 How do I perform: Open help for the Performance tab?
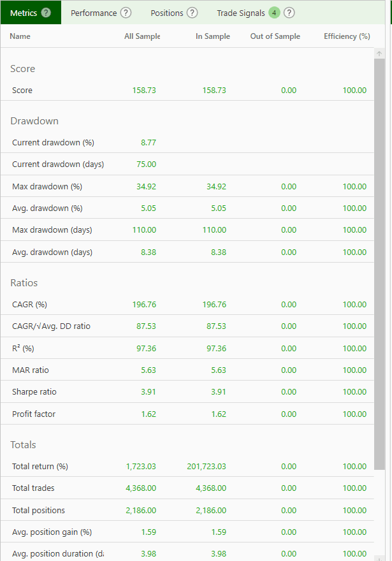[125, 12]
